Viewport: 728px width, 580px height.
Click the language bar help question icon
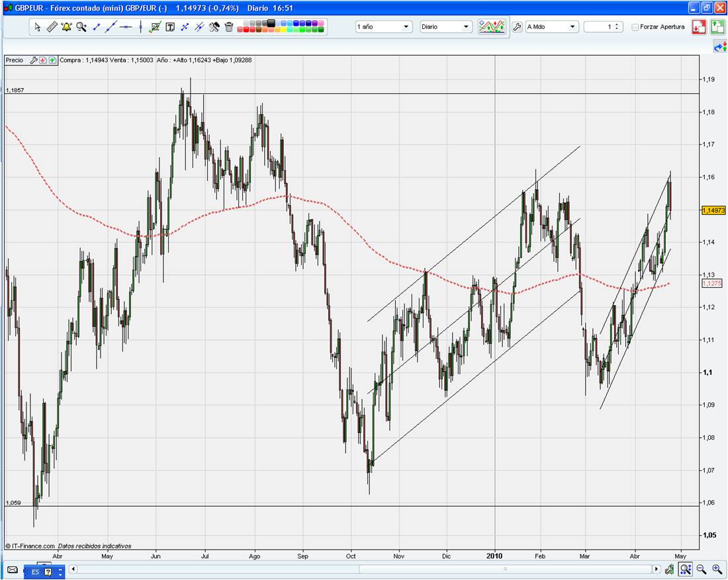[x=48, y=571]
